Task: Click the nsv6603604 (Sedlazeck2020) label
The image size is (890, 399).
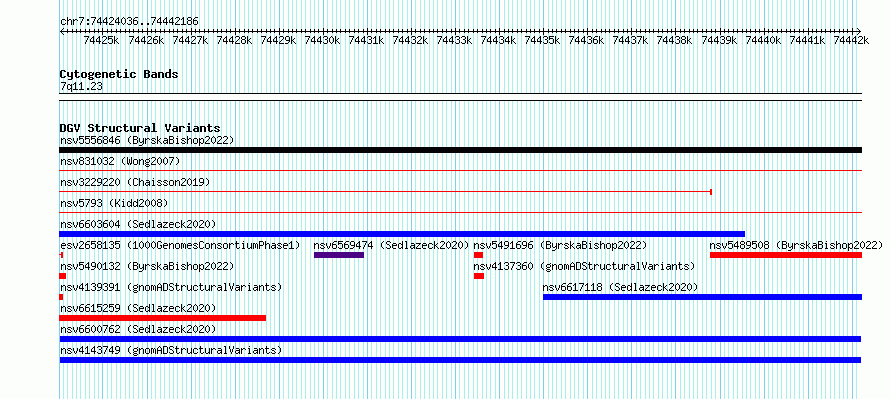Action: pyautogui.click(x=138, y=224)
